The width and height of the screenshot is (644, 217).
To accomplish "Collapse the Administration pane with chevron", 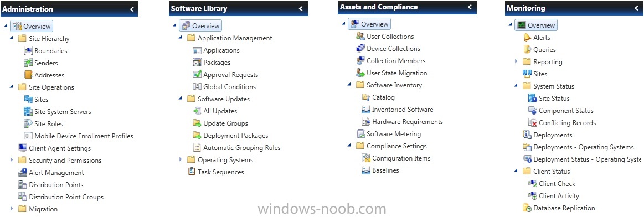I will click(x=131, y=9).
